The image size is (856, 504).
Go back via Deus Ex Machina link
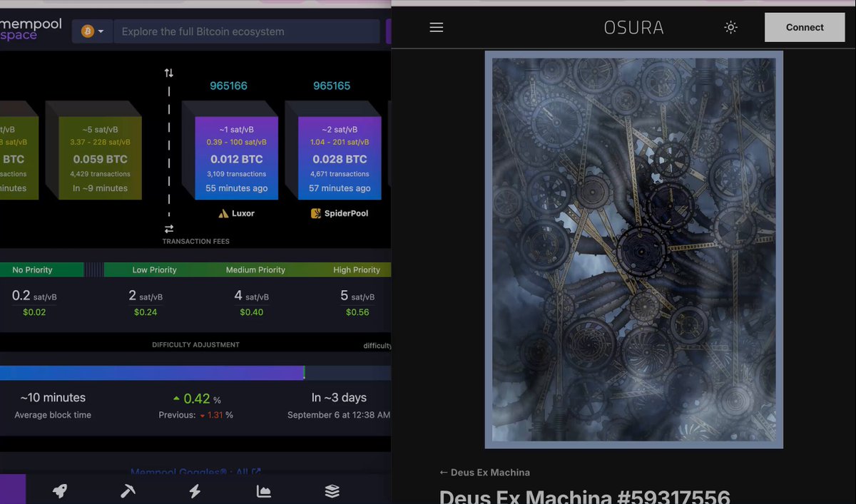484,472
